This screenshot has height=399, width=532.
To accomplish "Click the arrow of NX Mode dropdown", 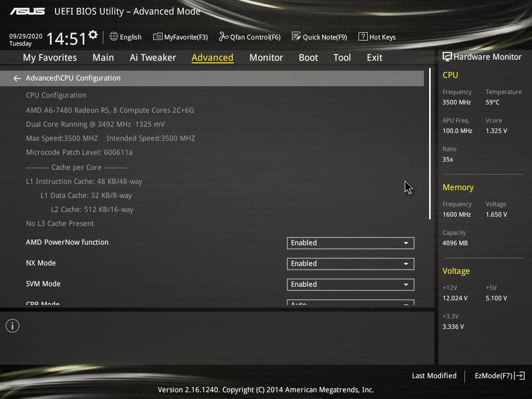I will [406, 264].
